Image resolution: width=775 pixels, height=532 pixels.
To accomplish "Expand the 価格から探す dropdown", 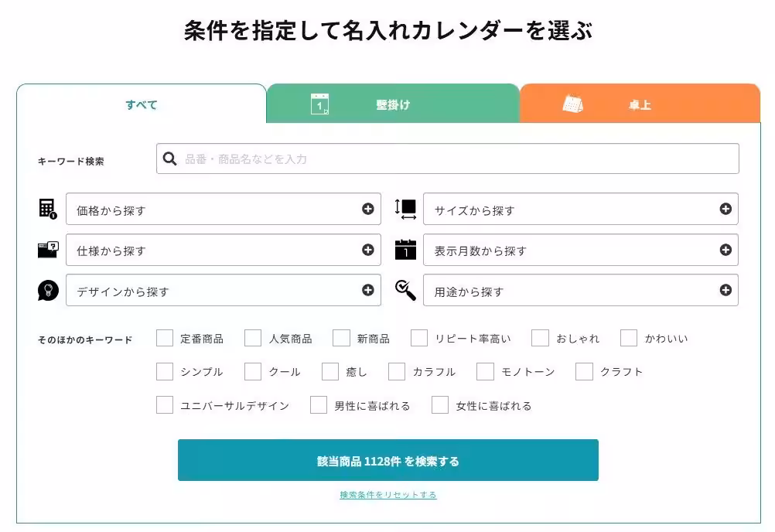I will coord(224,209).
